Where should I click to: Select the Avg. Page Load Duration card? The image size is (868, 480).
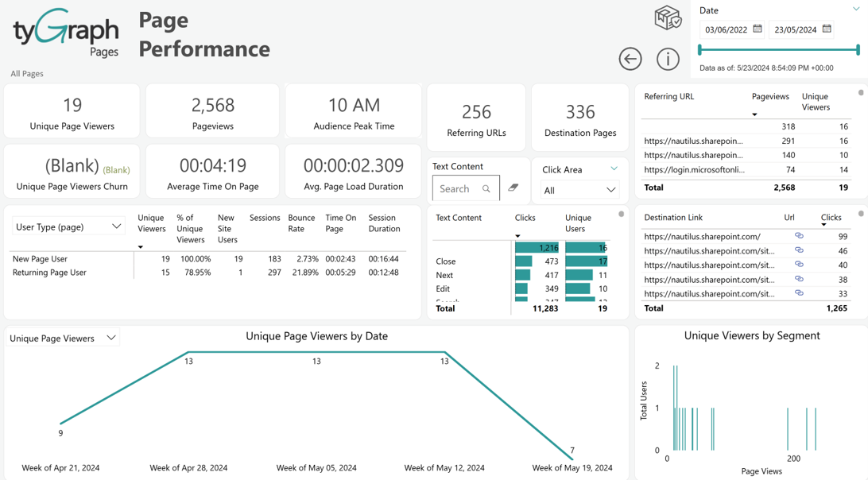[354, 171]
